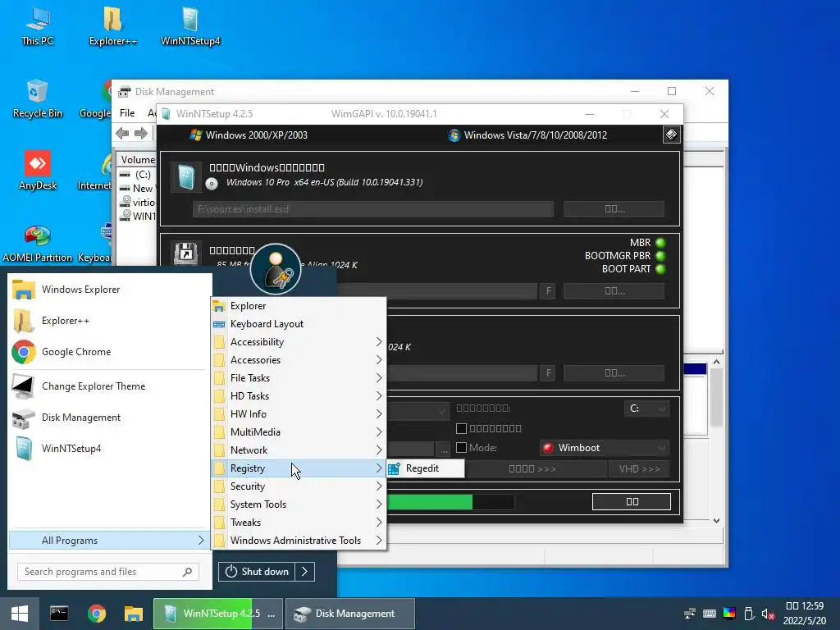Open This PC desktop icon
This screenshot has width=840, height=630.
coord(38,27)
